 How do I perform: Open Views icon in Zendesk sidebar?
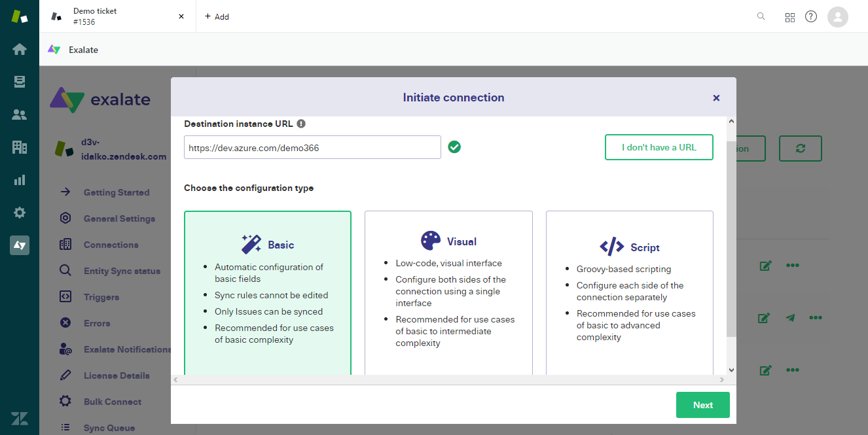[20, 82]
